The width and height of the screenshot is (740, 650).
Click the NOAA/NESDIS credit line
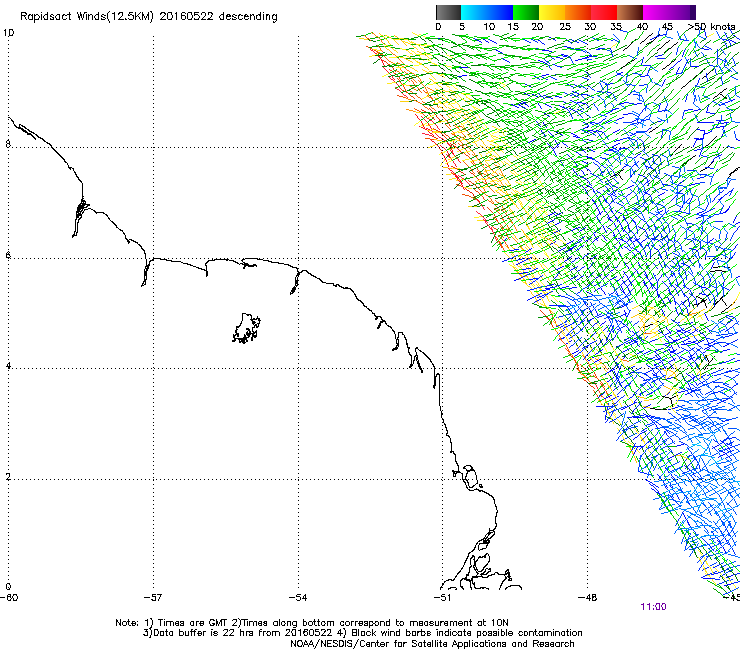tap(432, 644)
